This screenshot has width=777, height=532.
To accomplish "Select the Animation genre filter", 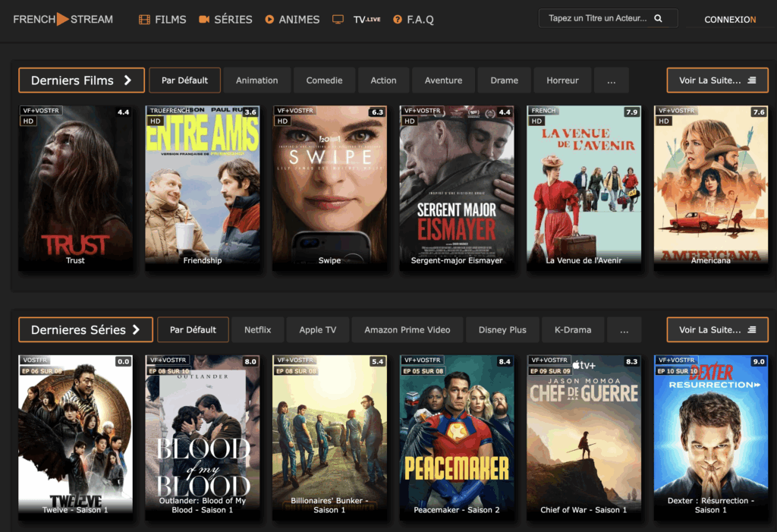I will click(x=256, y=80).
